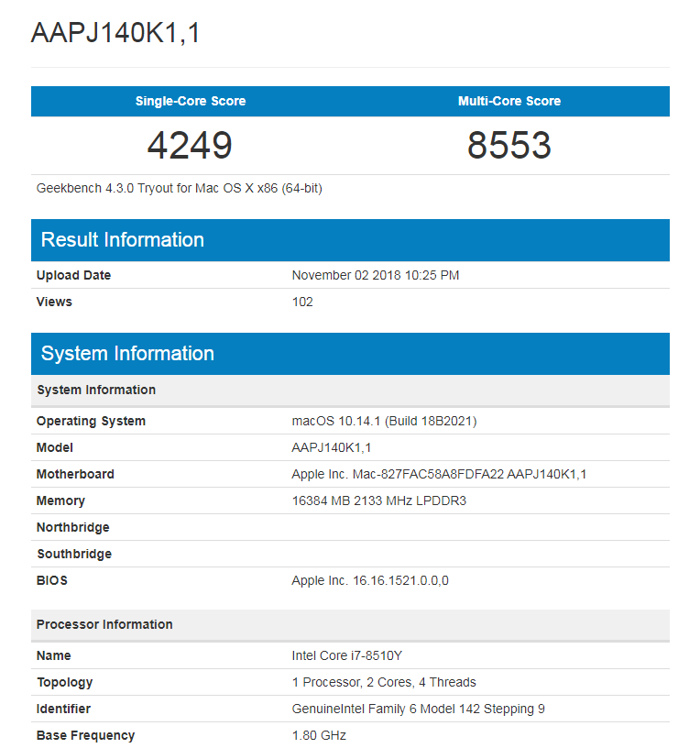Click the Motherboard label
700x748 pixels.
(75, 474)
